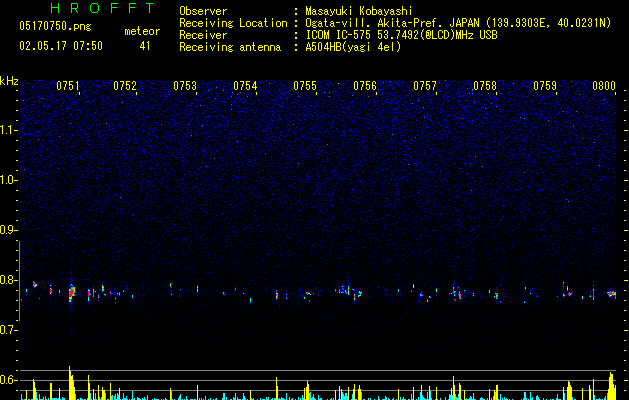Click the 0754 time marker
Screen dimensions: 629x400
(245, 85)
